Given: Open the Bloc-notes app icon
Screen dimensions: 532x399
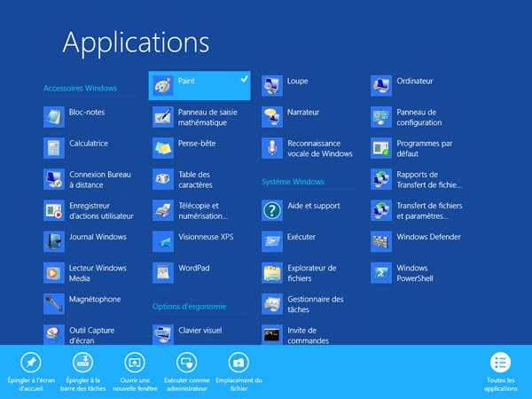Looking at the screenshot, I should [54, 117].
